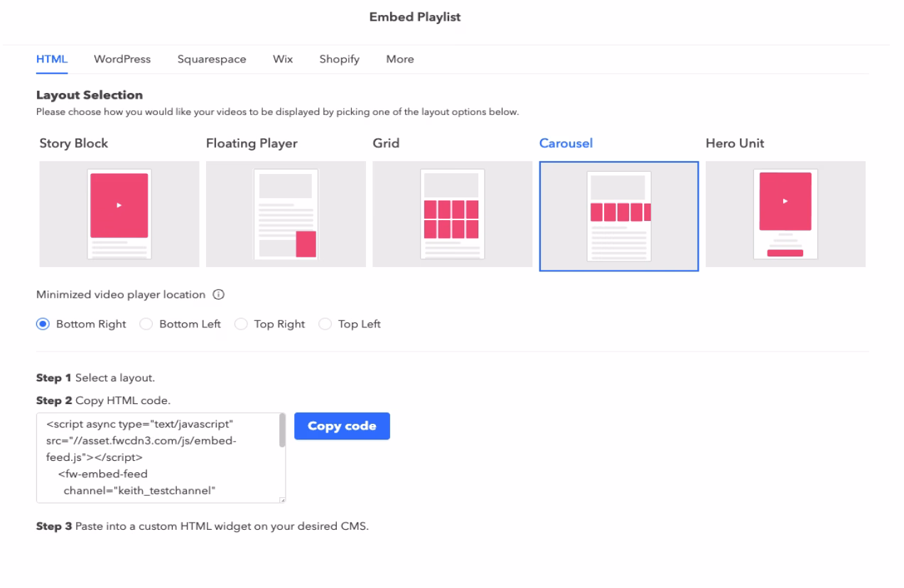Click the Carousel layout title
This screenshot has height=588, width=904.
coord(566,143)
